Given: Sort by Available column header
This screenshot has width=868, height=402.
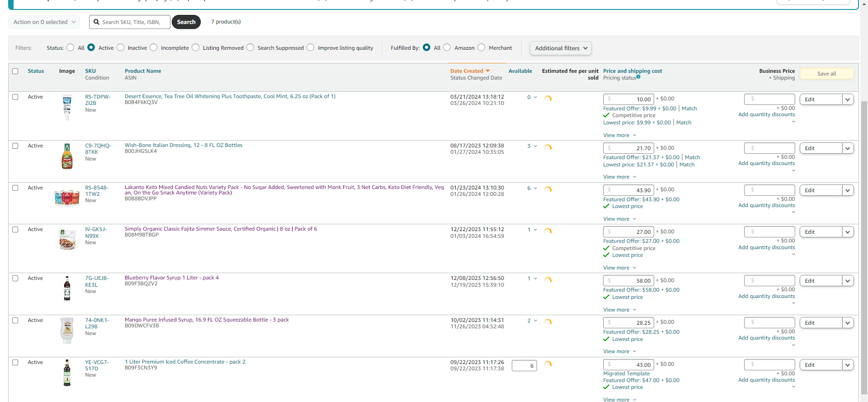Looking at the screenshot, I should point(520,71).
